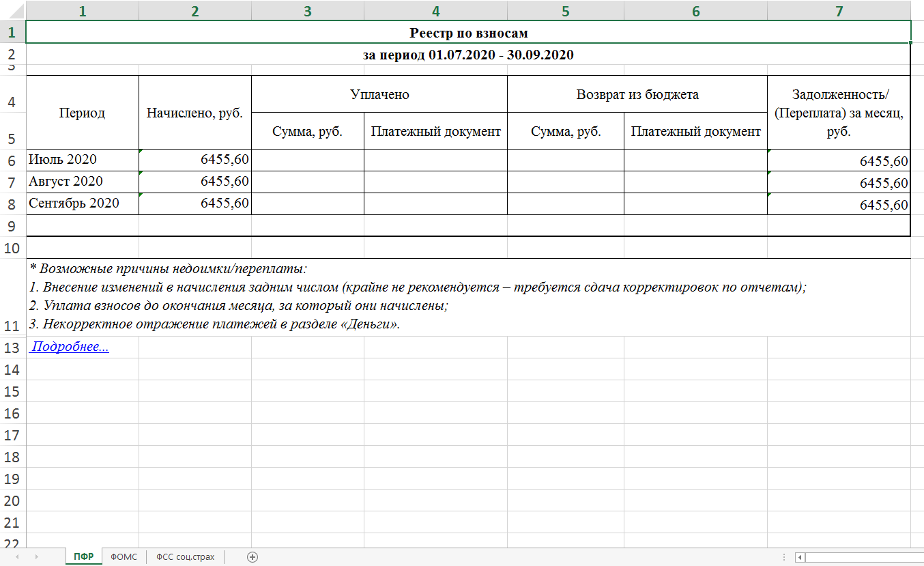Select Задолженность value 6455,60 for Июль 2020

click(x=839, y=160)
